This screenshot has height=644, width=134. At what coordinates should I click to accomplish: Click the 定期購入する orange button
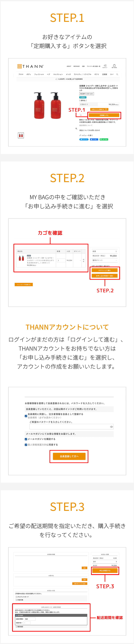[x=104, y=115]
